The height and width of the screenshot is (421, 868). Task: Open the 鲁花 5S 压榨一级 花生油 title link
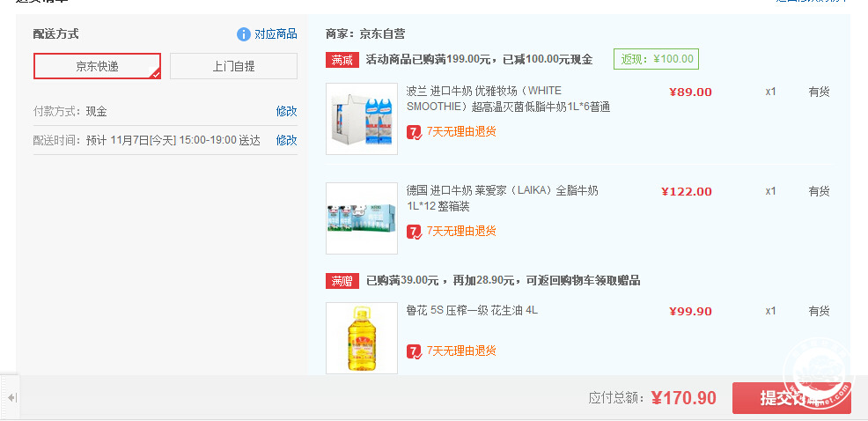[472, 311]
